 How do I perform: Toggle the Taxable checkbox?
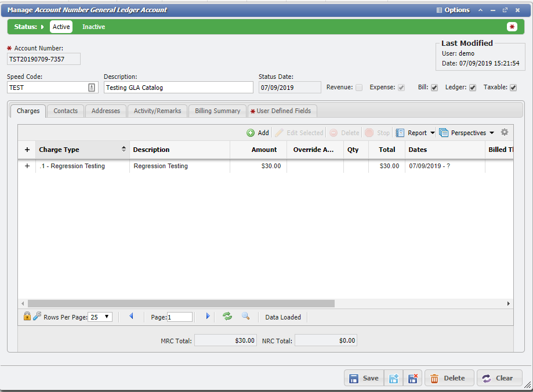point(513,88)
